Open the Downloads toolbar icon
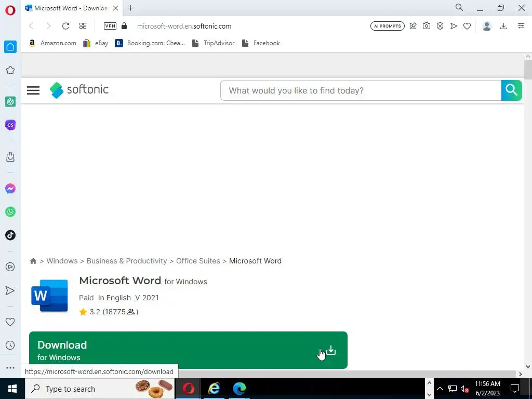532x399 pixels. pyautogui.click(x=504, y=26)
